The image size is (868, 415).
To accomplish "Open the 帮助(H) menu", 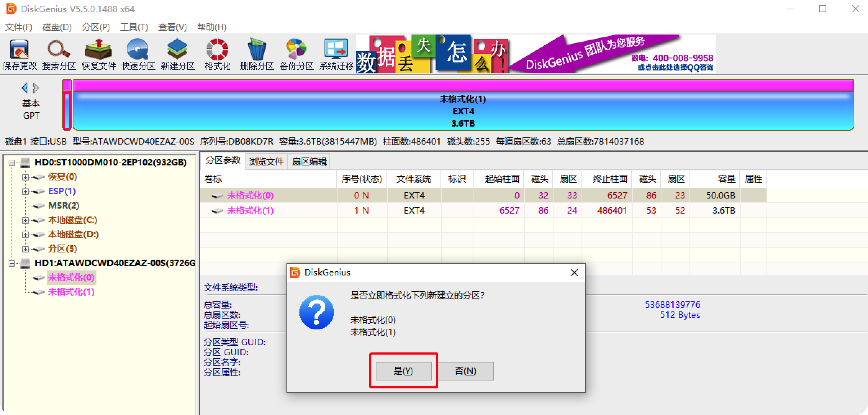I will (212, 27).
